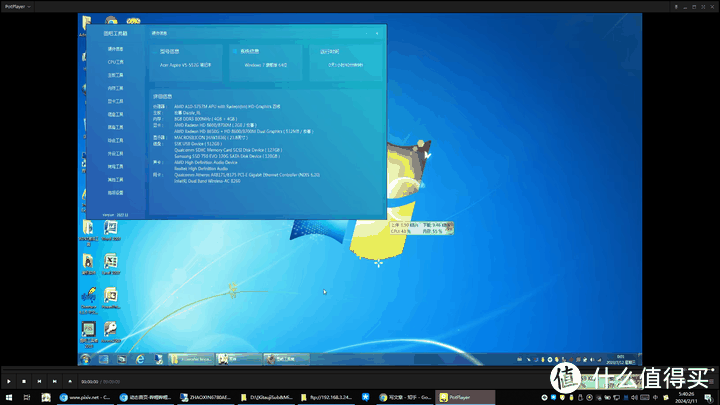
Task: Skip to the previous track
Action: coord(39,381)
